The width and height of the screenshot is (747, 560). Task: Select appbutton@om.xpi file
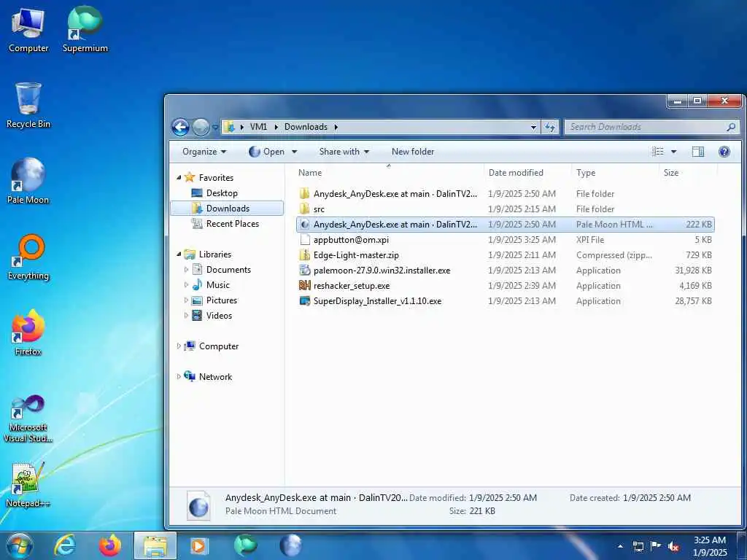[x=505, y=239]
